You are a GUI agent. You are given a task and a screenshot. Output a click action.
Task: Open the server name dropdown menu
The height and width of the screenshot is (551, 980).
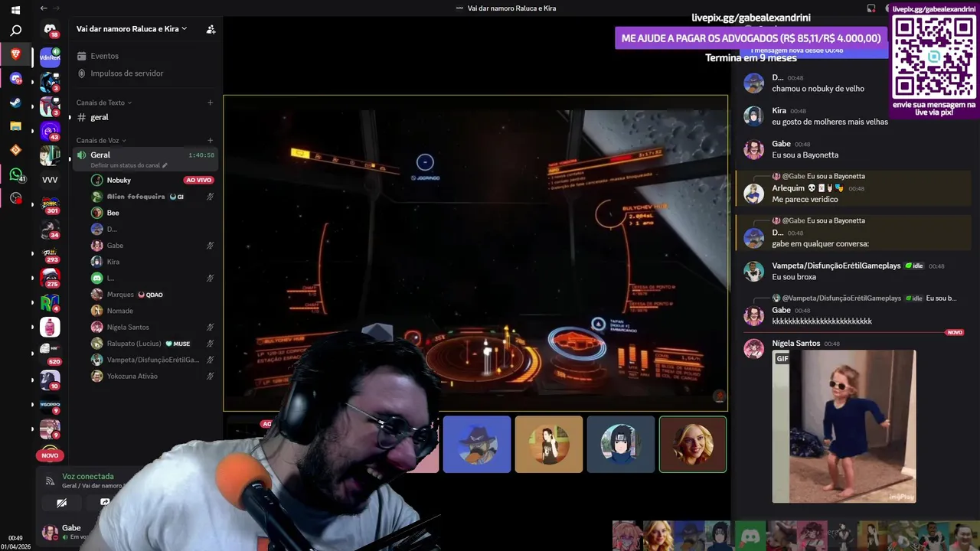[132, 29]
